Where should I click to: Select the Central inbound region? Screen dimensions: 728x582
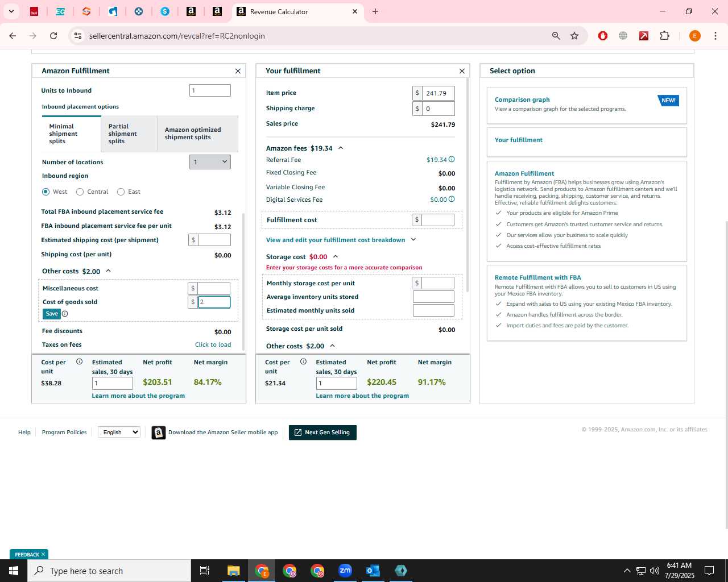80,192
